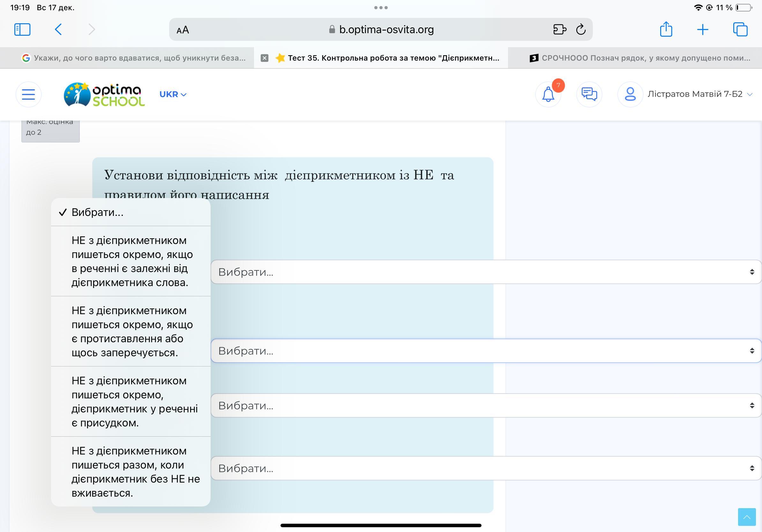Open the notifications bell with 7 badge
Screen dimensions: 762x532
point(548,94)
